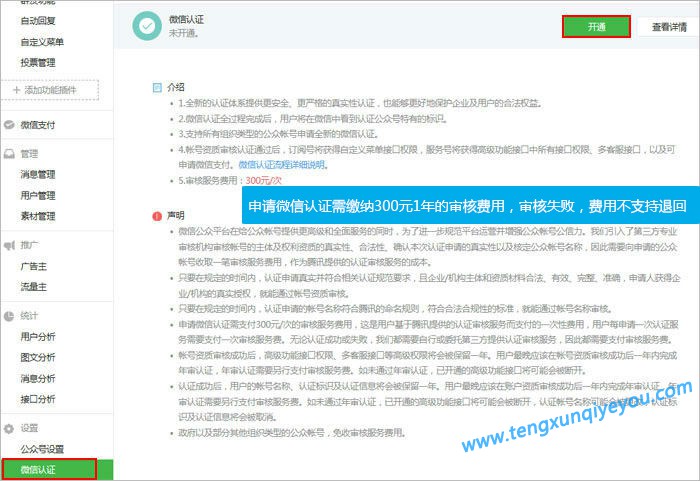700x481 pixels.
Task: Open 用户管理 in the sidebar
Action: [x=38, y=195]
